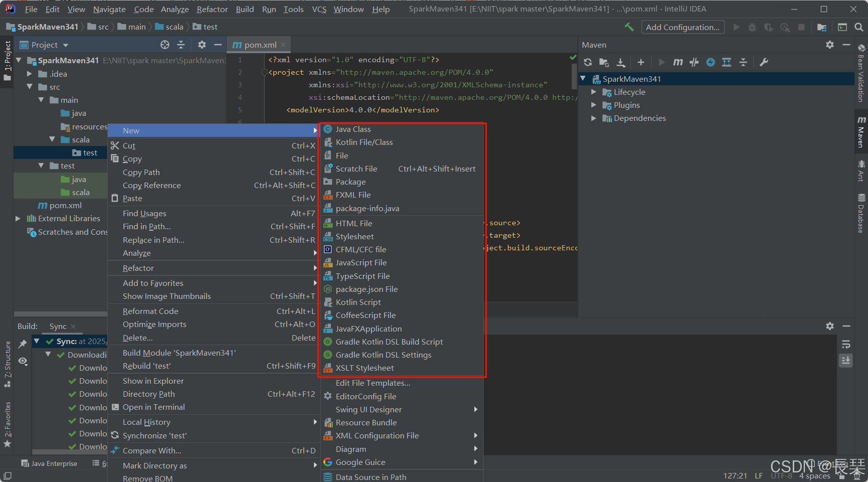
Task: Open Maven Settings wrench icon
Action: (764, 62)
